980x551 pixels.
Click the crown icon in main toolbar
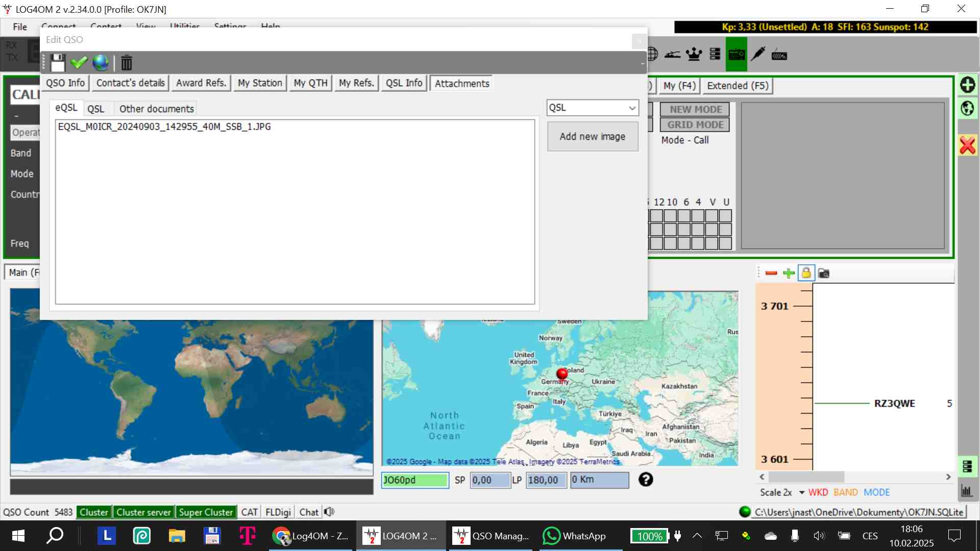tap(694, 54)
